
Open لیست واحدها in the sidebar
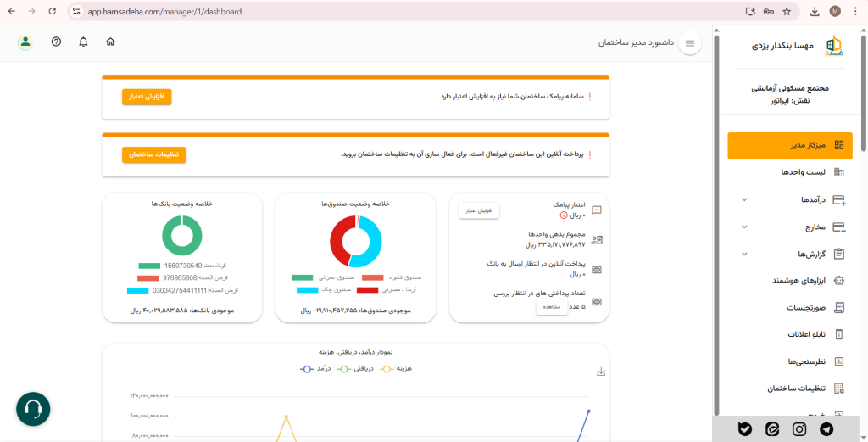790,172
